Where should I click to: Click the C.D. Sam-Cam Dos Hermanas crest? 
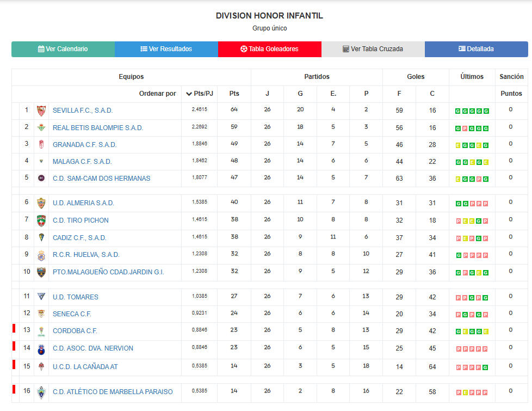(x=41, y=178)
